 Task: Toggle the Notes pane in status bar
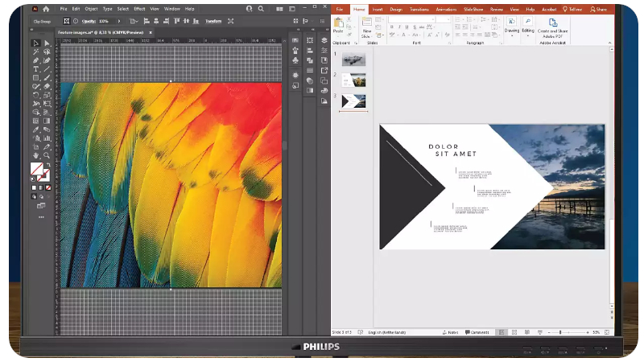tap(452, 332)
